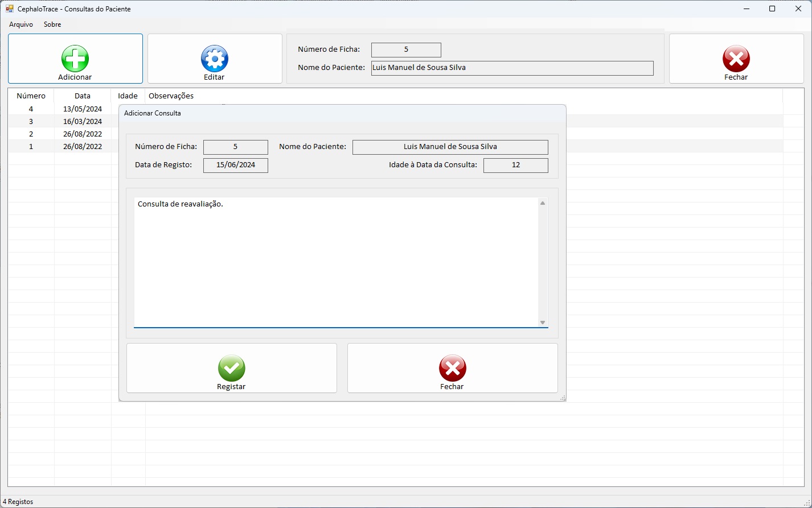Click the dialog resize grip corner

563,398
